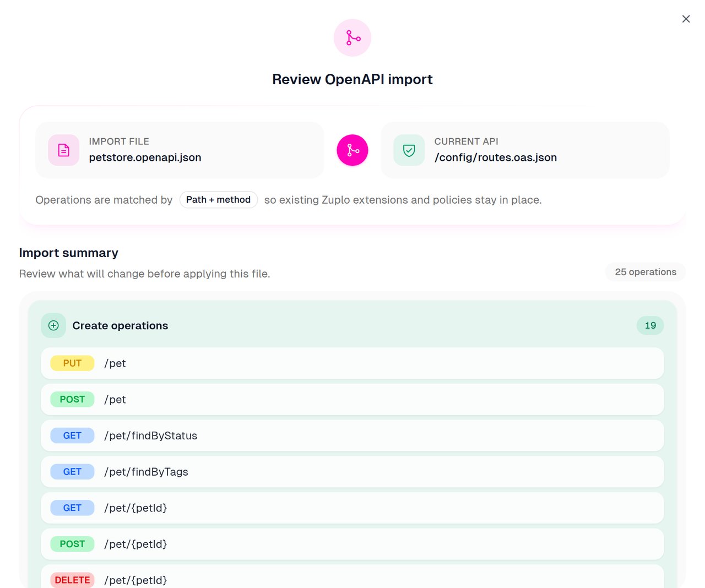Click the IMPORT FILE label
The image size is (705, 588).
(119, 141)
